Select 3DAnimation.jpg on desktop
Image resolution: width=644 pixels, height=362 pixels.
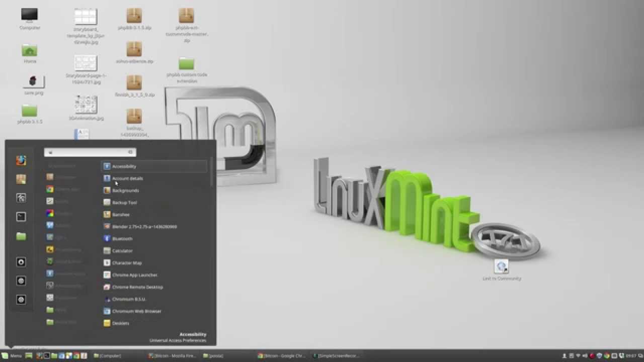86,108
